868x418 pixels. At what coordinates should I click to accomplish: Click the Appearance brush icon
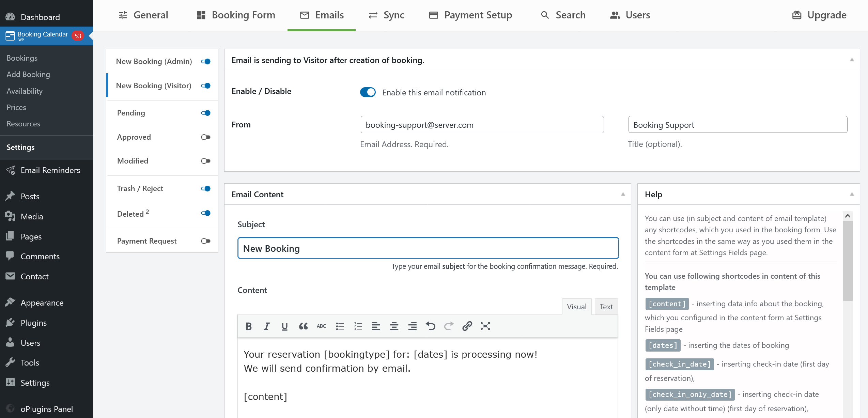10,302
